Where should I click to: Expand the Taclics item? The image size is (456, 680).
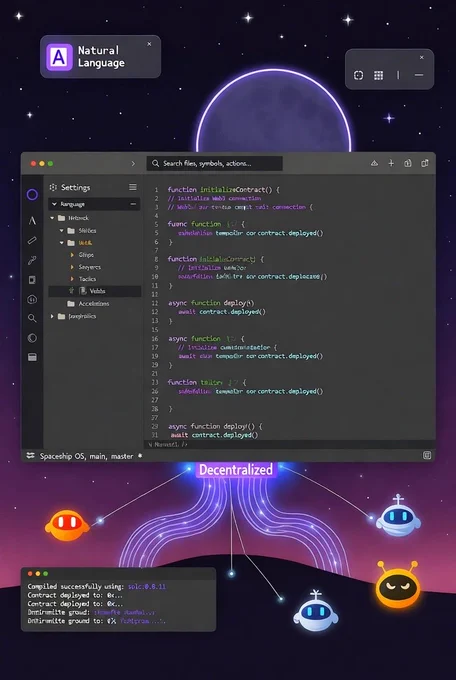[72, 279]
